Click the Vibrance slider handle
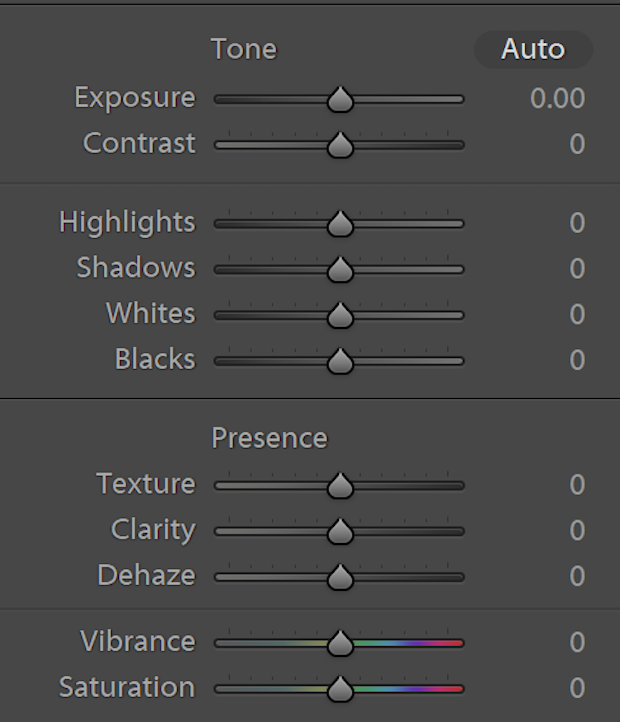The height and width of the screenshot is (722, 620). tap(340, 643)
